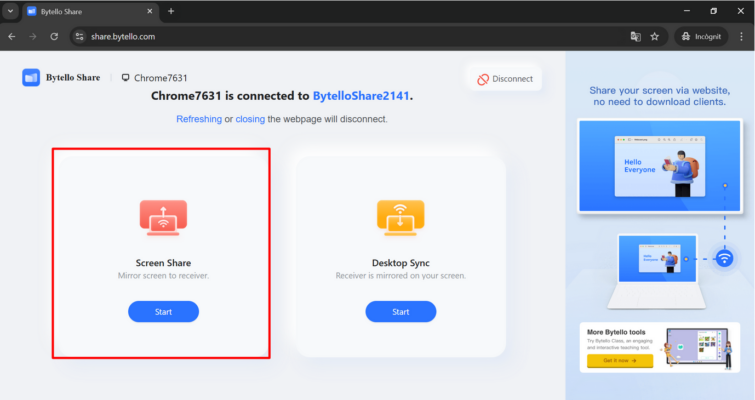
Task: Click the blue Wi-Fi circle icon
Action: (x=724, y=258)
